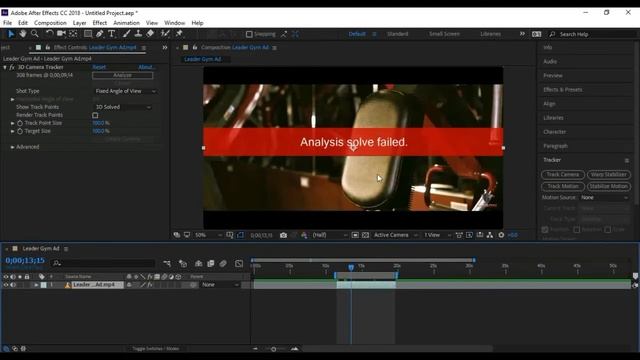This screenshot has height=360, width=640.
Task: Click the Stabilize Motion button
Action: [609, 187]
